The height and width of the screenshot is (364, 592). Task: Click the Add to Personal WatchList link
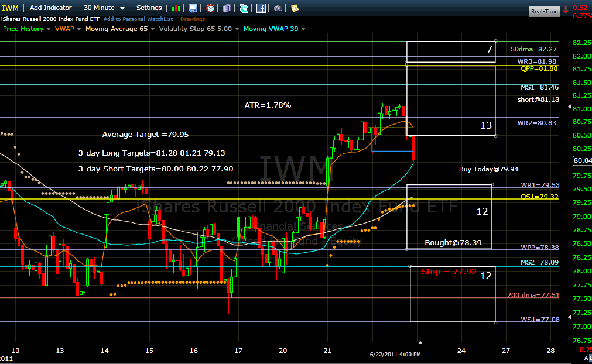tap(139, 19)
